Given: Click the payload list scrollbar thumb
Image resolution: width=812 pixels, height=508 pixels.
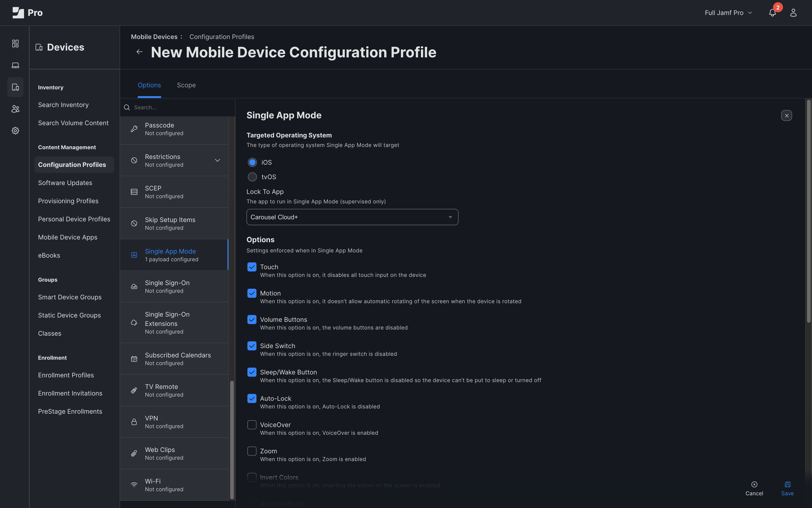Looking at the screenshot, I should (232, 440).
